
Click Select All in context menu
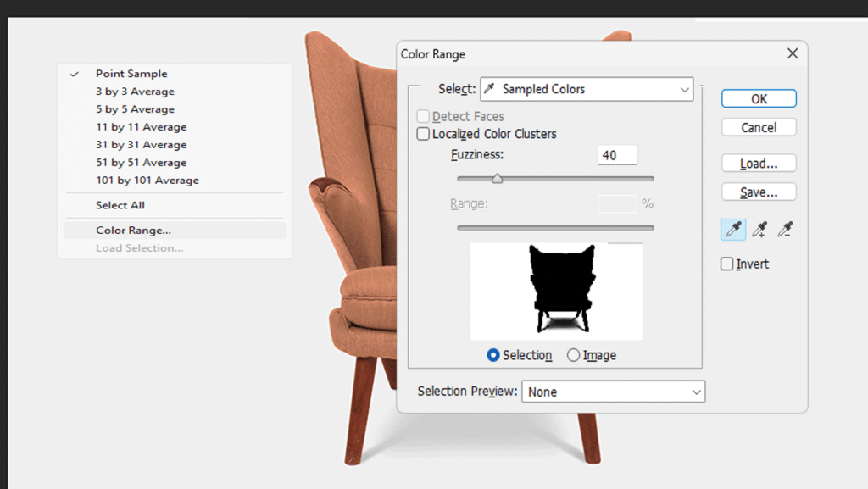(x=175, y=205)
